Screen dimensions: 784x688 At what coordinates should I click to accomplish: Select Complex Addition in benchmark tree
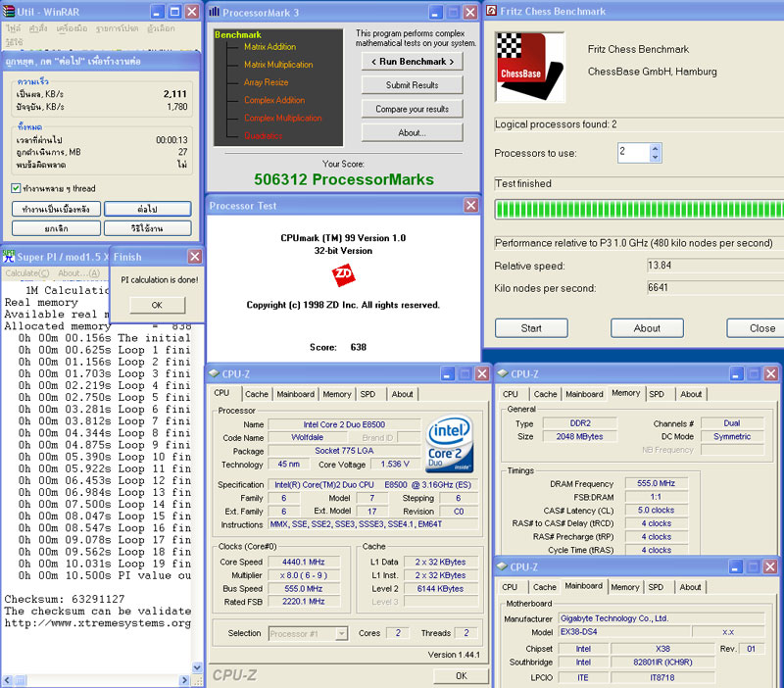[x=274, y=100]
